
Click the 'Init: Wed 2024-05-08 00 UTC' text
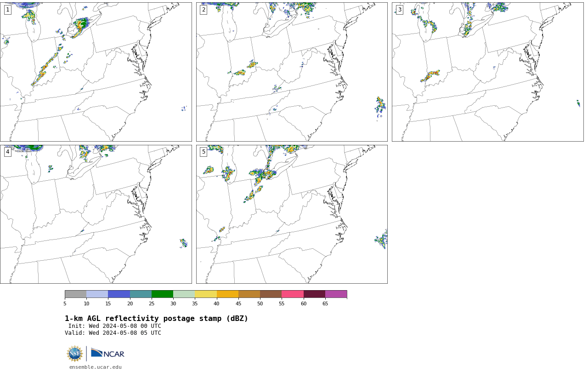click(115, 326)
